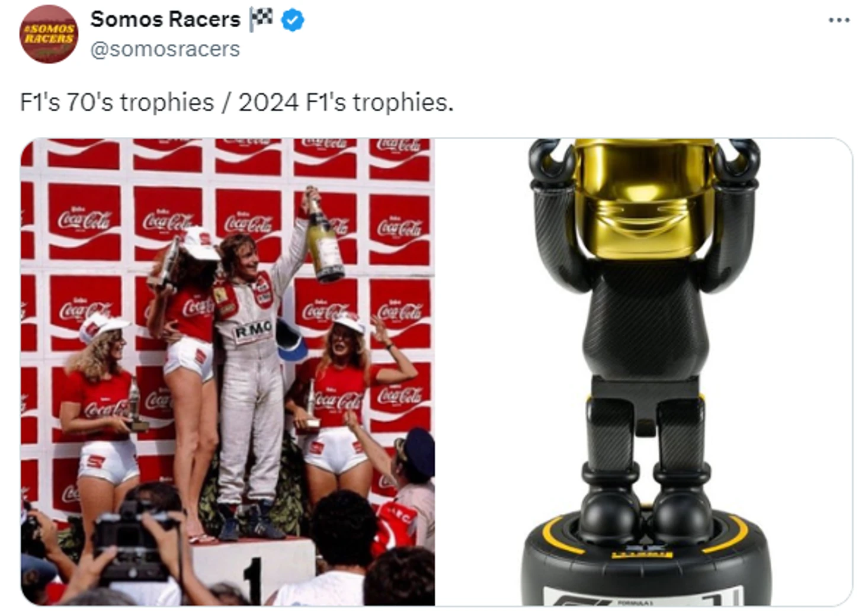The image size is (865, 616).
Task: Open the 70's podium celebration photo
Action: pos(228,372)
